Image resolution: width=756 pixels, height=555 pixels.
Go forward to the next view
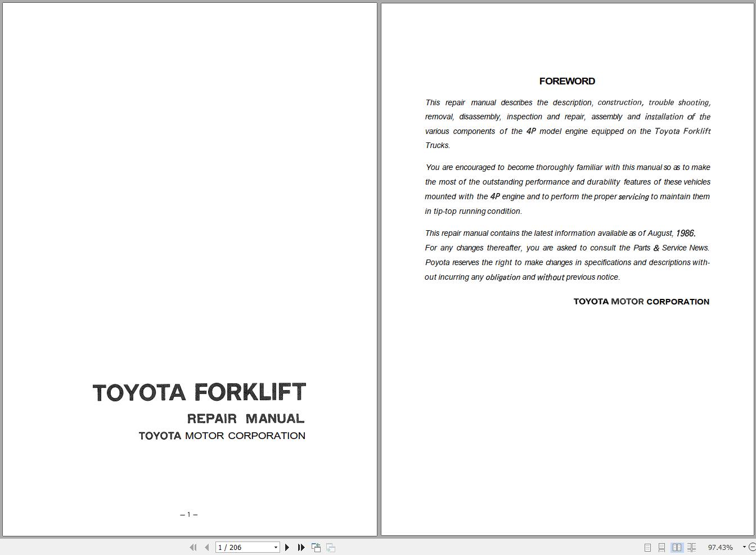point(330,547)
